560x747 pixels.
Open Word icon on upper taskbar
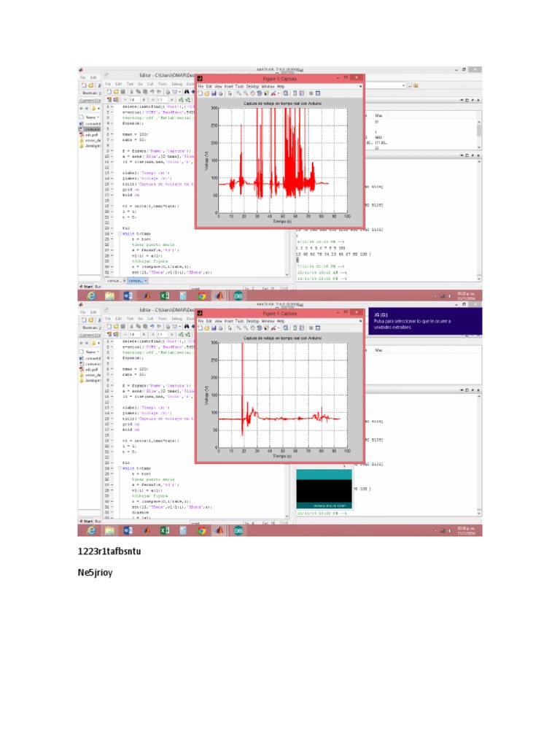click(128, 296)
